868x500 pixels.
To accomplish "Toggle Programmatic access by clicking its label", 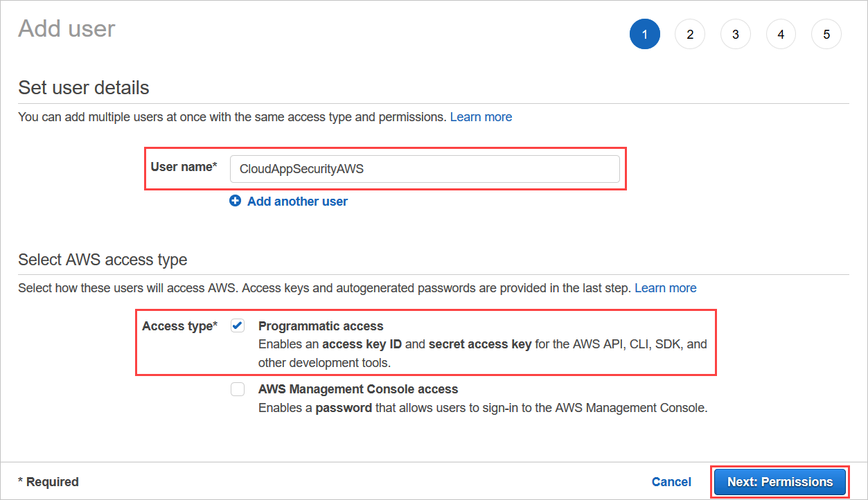I will (x=320, y=325).
